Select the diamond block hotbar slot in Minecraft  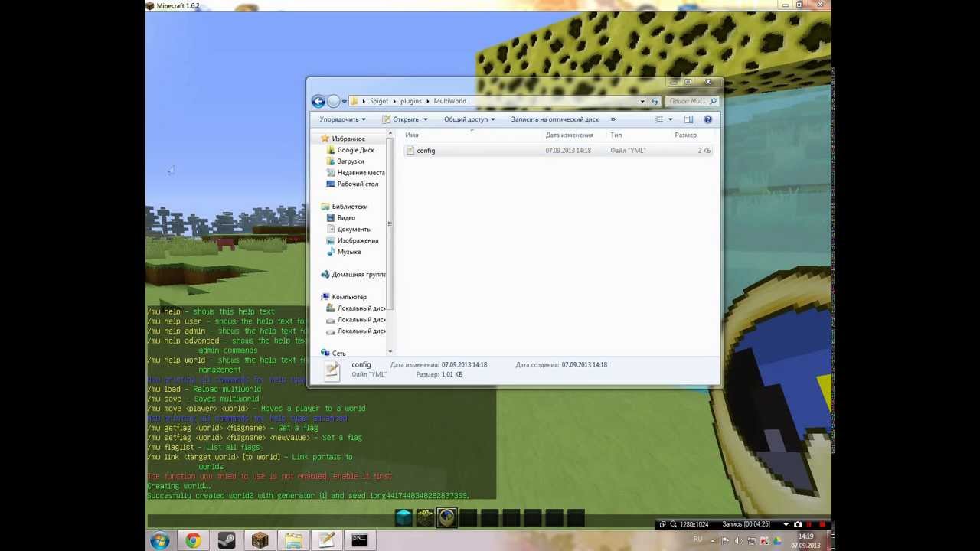coord(403,518)
